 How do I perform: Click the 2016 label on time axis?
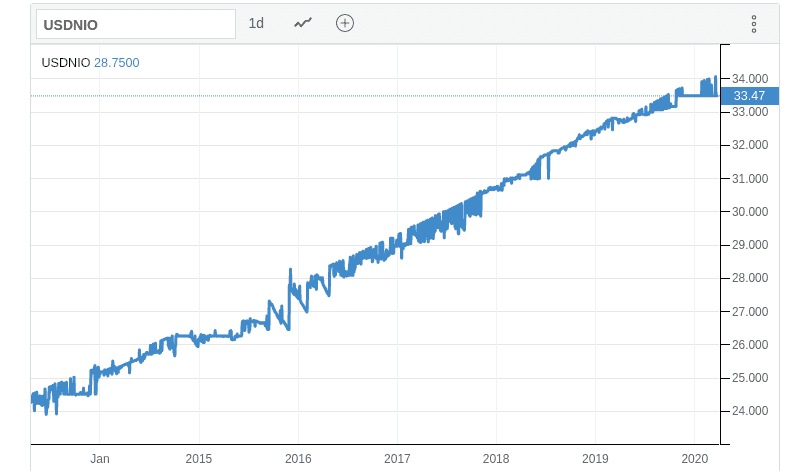[298, 459]
